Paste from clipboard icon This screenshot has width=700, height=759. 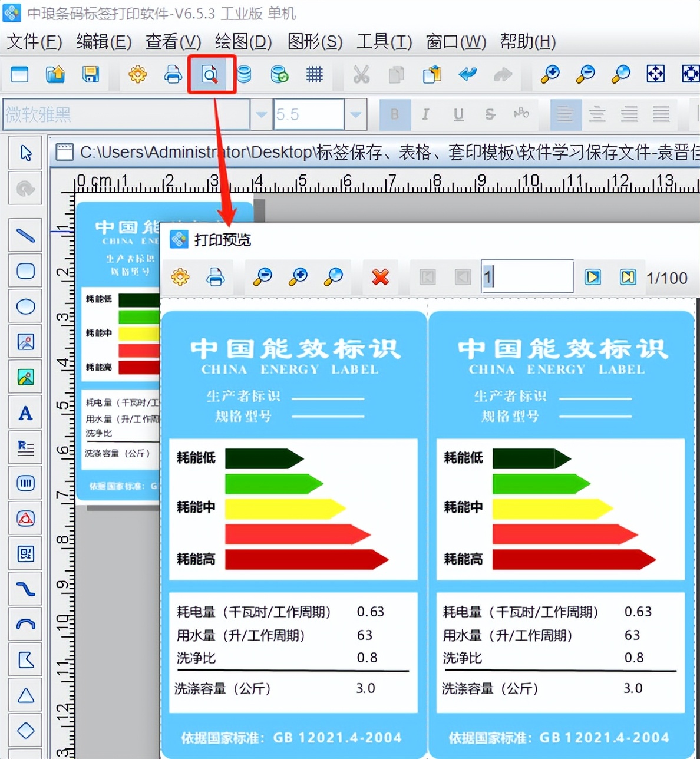[x=432, y=74]
